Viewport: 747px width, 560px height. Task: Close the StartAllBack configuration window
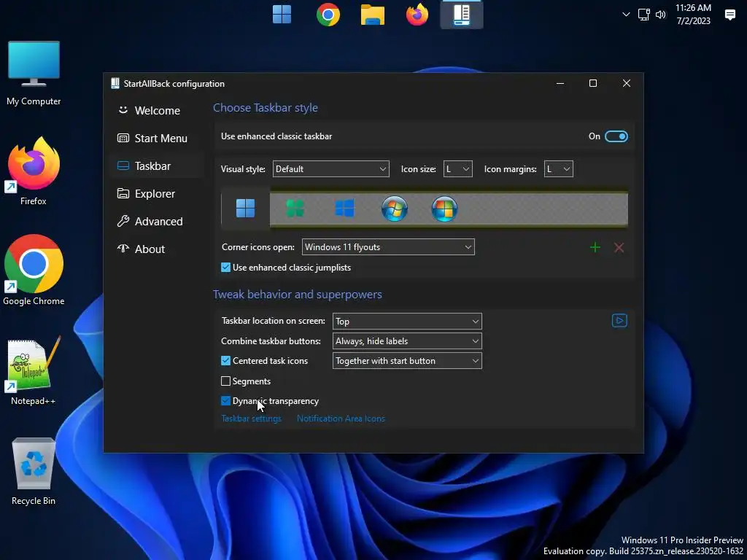627,83
